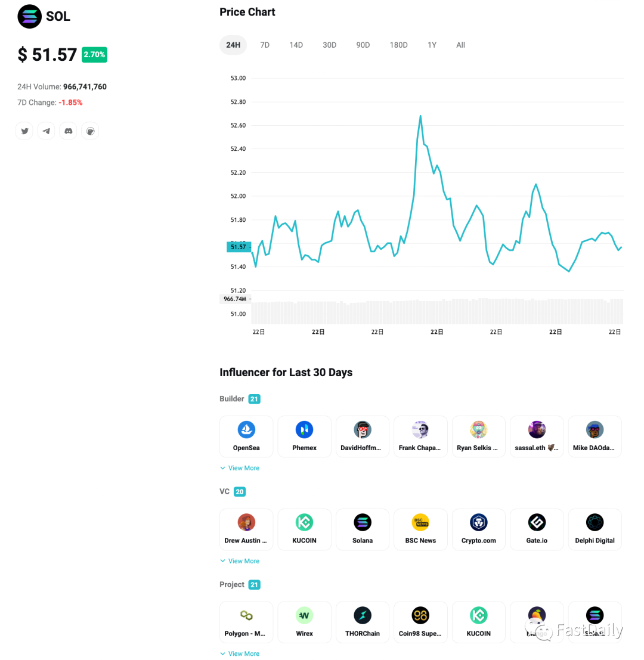
Task: Switch chart to 30D range
Action: (329, 45)
